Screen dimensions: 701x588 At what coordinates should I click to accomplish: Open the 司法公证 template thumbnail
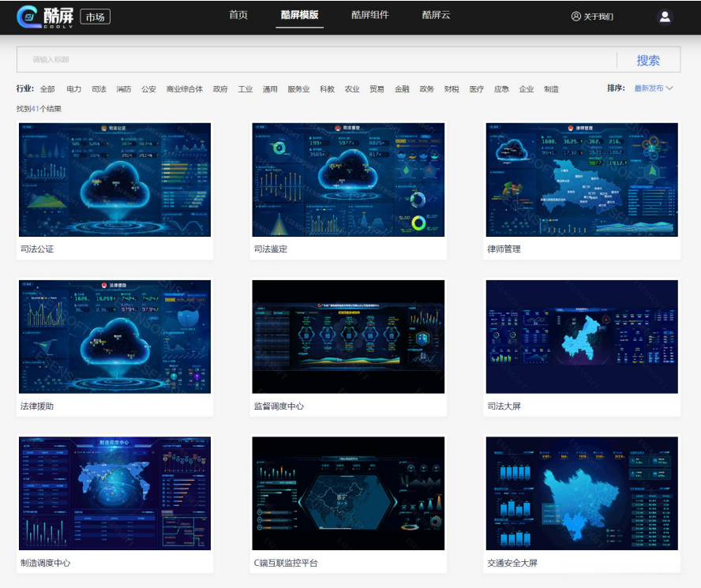pos(115,180)
